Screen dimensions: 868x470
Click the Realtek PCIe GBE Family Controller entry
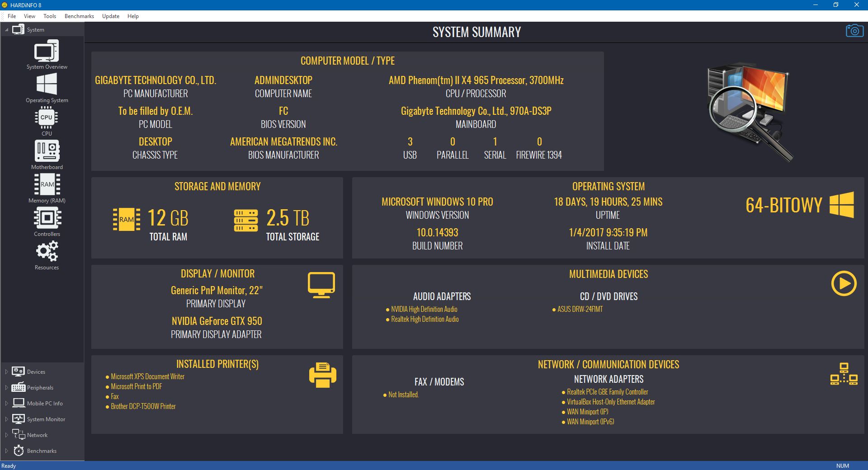(608, 392)
